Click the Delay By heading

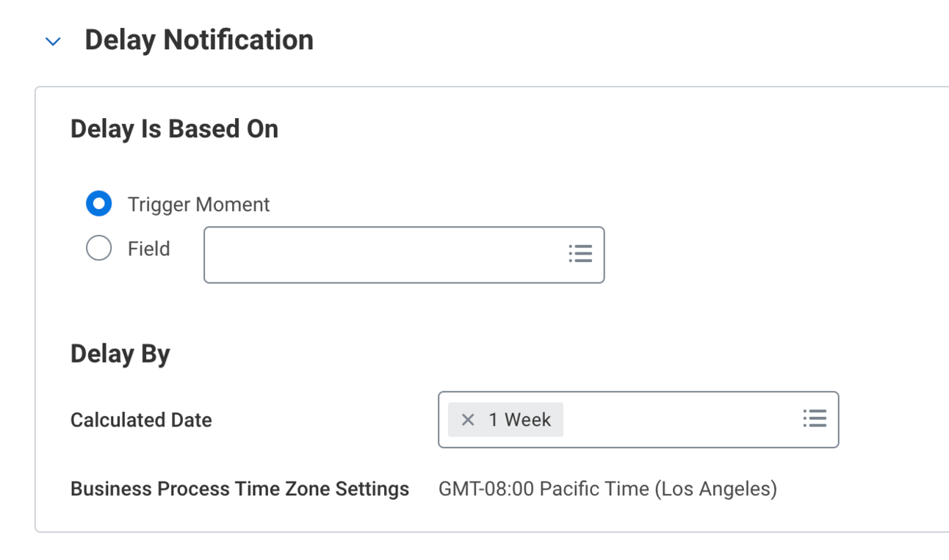(120, 354)
